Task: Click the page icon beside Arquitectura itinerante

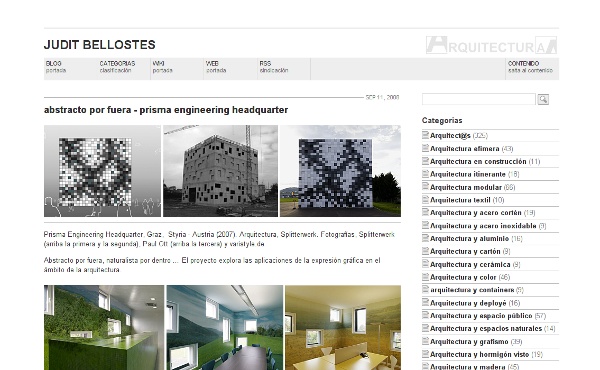Action: click(425, 174)
